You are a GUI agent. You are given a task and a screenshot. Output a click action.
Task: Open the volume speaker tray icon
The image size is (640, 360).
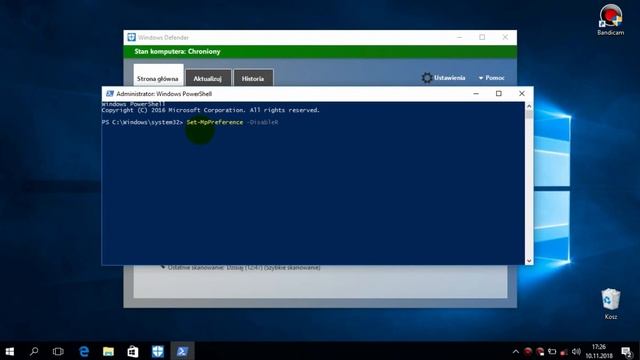tap(576, 352)
